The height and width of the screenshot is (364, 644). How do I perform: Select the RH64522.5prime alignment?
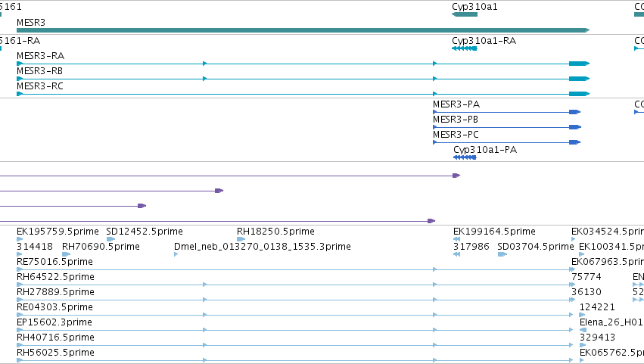coord(296,285)
